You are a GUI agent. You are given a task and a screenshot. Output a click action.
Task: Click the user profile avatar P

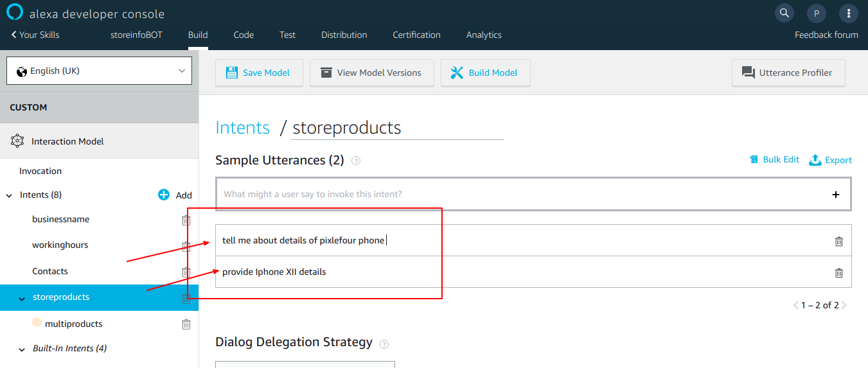[816, 13]
